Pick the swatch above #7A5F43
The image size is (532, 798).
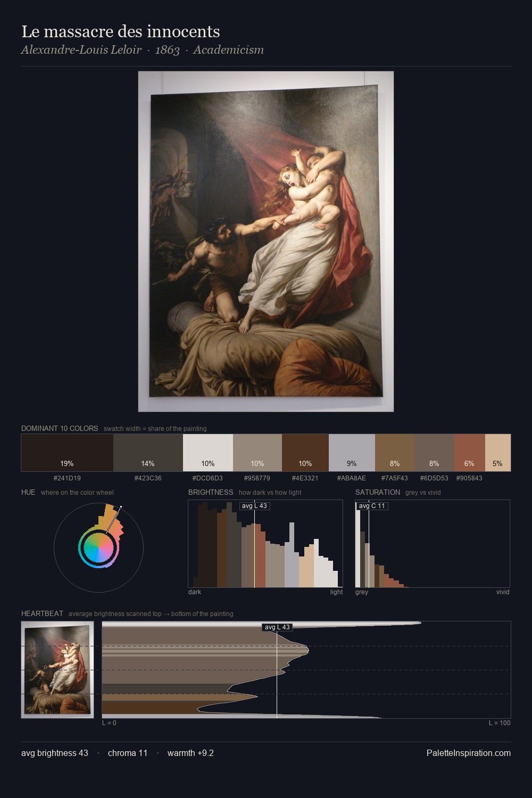(395, 453)
